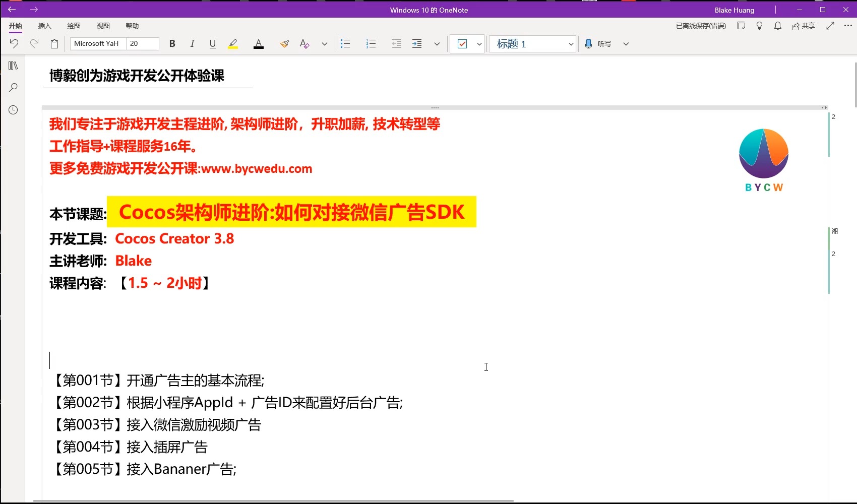Screen dimensions: 857x504
Task: Open the 插入 ribbon tab
Action: [45, 26]
